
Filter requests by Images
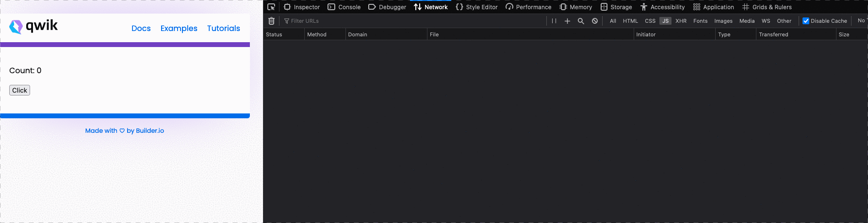click(x=723, y=21)
